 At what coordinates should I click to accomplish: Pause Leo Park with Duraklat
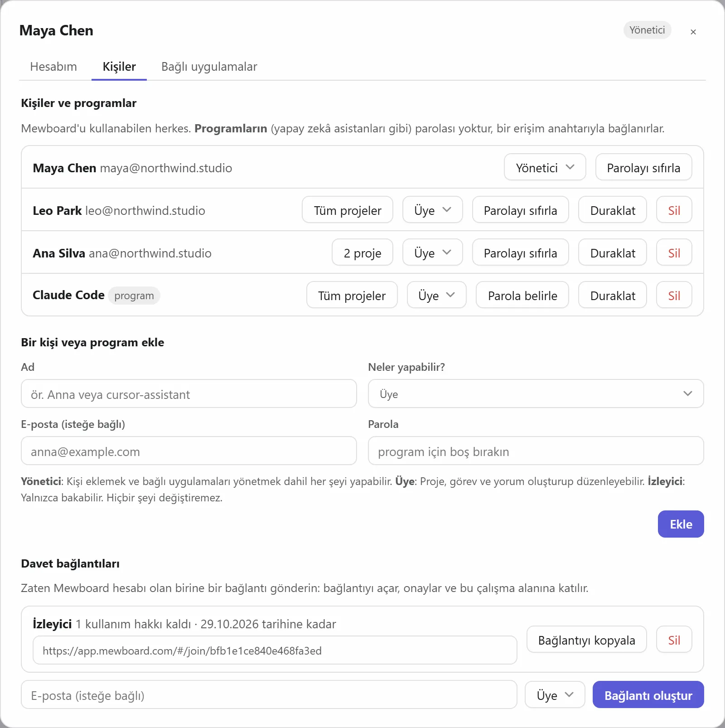pos(613,210)
